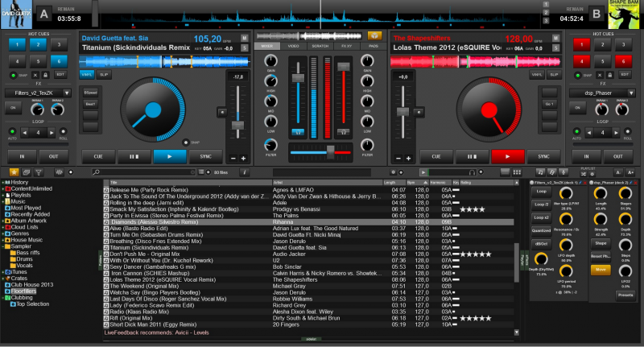
Task: Click the yellow cube icon above the mixer
Action: [374, 35]
